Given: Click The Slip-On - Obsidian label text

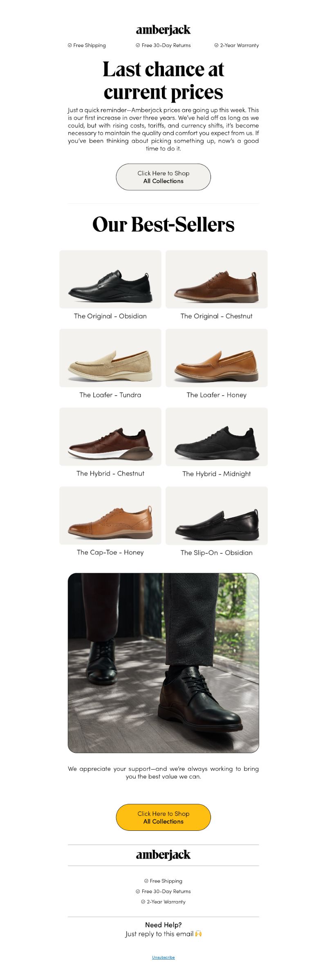Looking at the screenshot, I should [217, 553].
